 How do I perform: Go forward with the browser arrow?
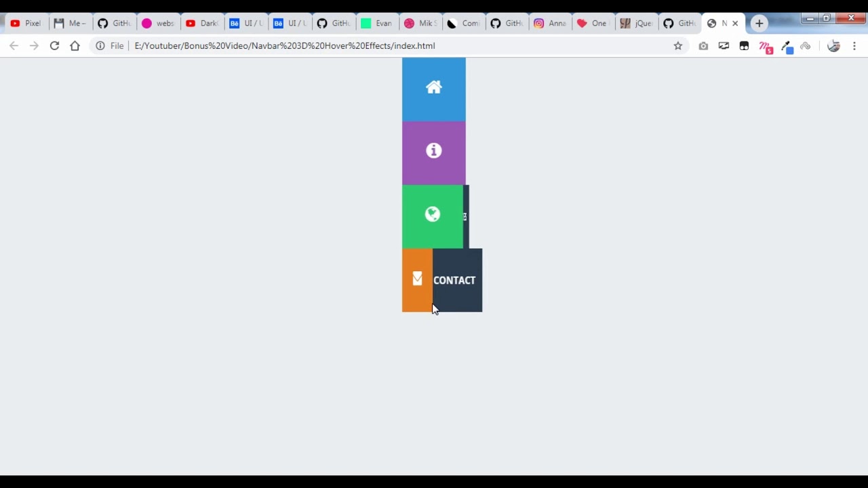click(x=34, y=45)
